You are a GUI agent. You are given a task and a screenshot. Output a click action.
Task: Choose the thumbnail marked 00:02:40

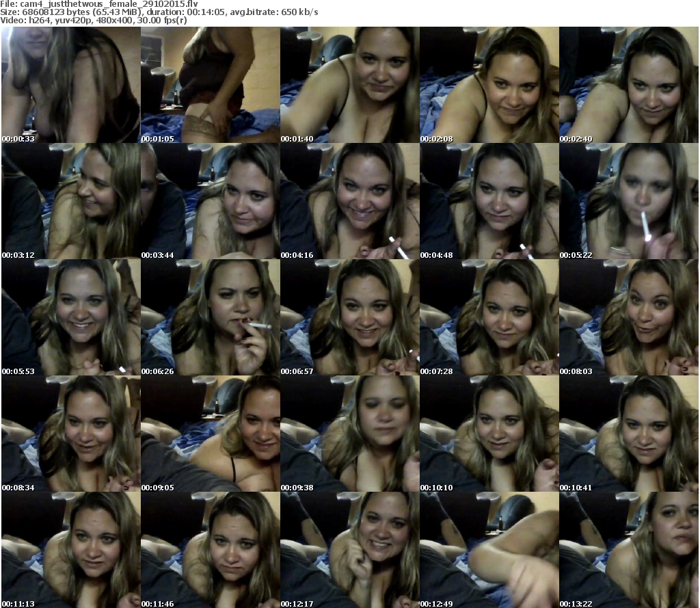coord(629,85)
